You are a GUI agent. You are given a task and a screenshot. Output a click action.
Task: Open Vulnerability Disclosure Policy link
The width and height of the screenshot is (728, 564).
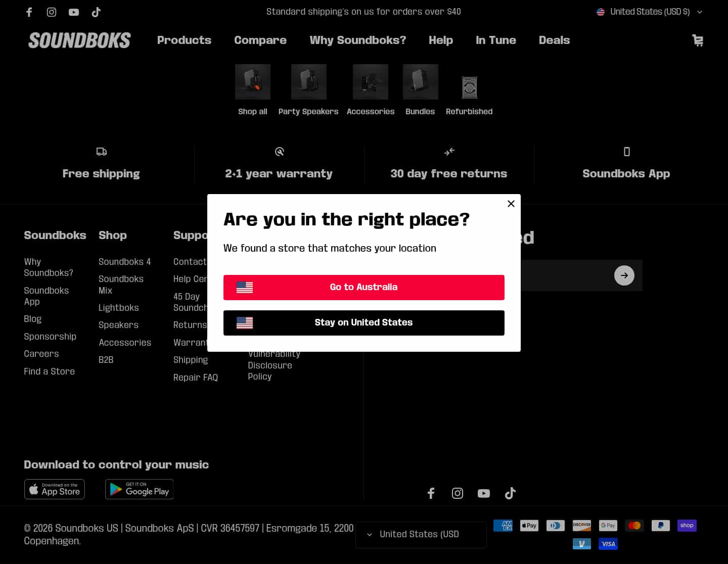coord(274,365)
